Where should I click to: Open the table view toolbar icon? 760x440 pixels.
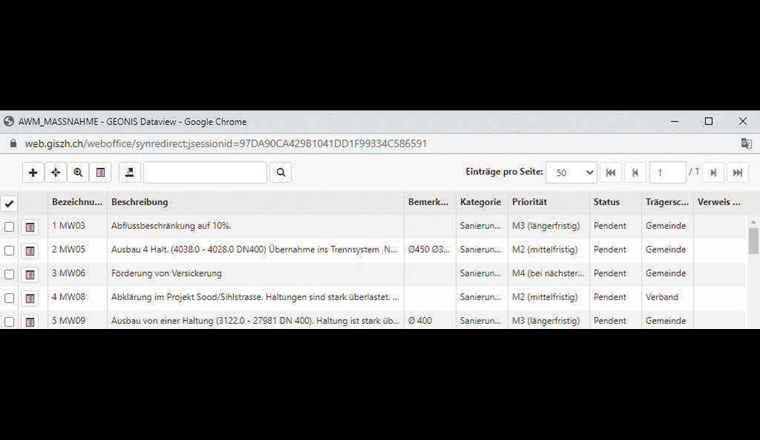click(x=100, y=173)
